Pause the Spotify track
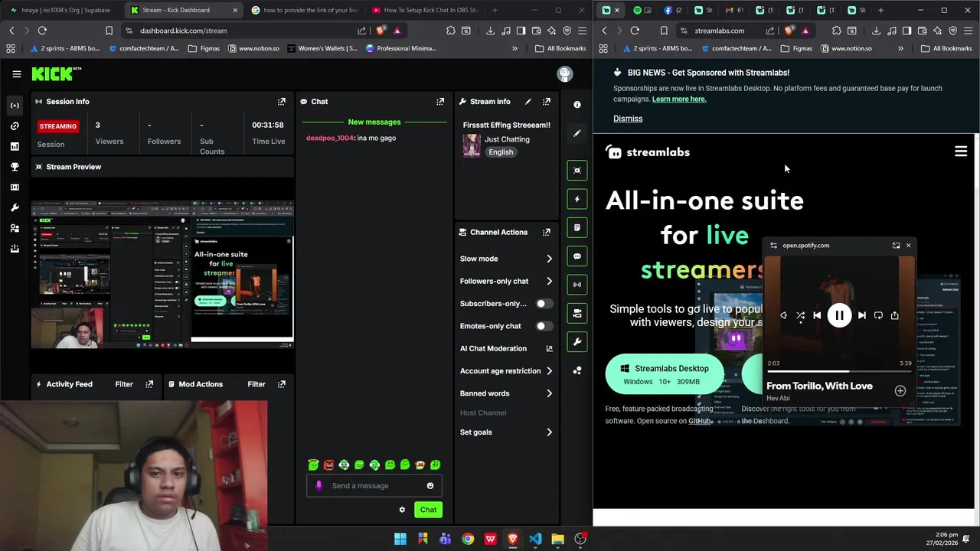 839,315
